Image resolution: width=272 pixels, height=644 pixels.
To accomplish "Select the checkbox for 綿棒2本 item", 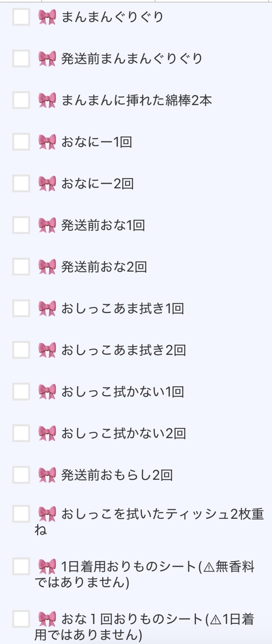I will pyautogui.click(x=21, y=100).
